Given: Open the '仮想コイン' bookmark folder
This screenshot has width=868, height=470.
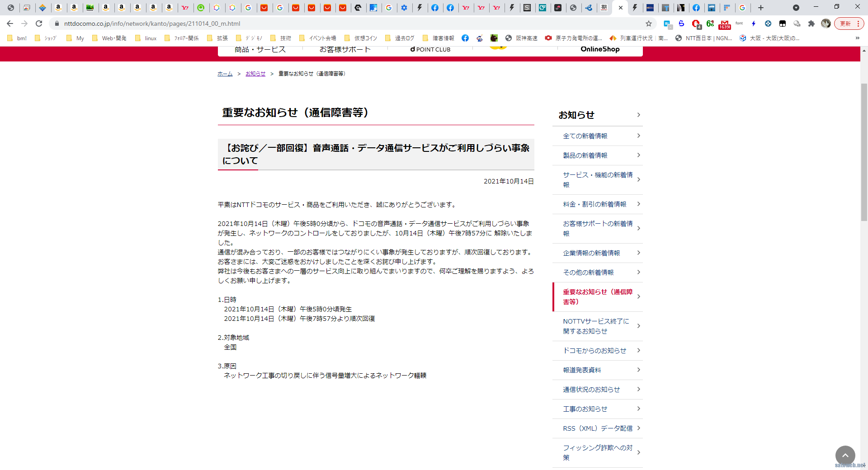Looking at the screenshot, I should pyautogui.click(x=360, y=38).
